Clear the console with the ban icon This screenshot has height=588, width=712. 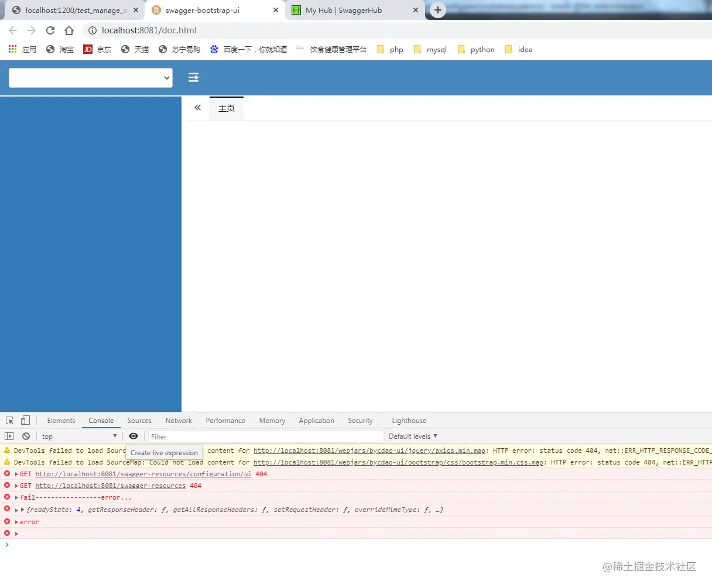(26, 436)
